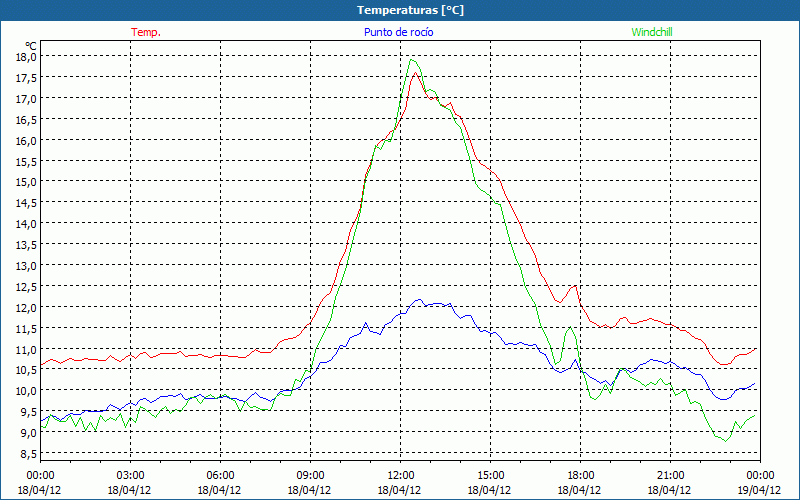
Task: Click the 9,0 y-axis value
Action: point(30,433)
